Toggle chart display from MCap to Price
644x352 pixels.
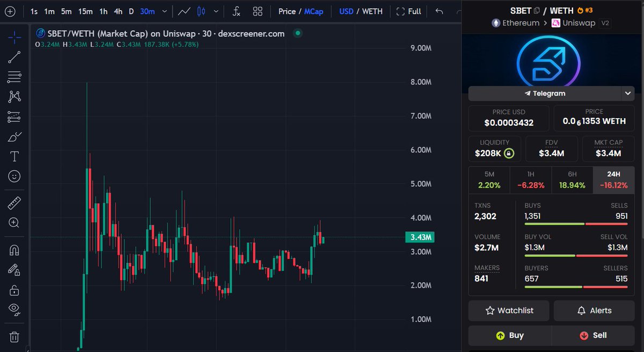287,11
